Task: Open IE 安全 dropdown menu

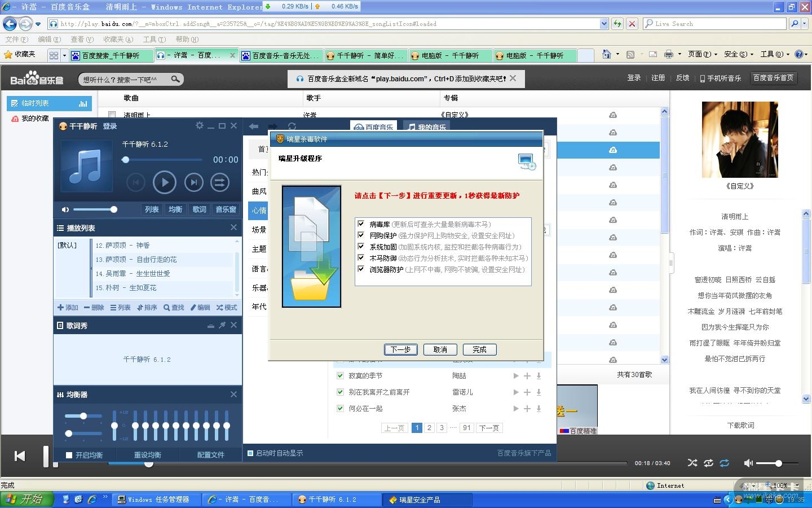Action: [x=739, y=54]
